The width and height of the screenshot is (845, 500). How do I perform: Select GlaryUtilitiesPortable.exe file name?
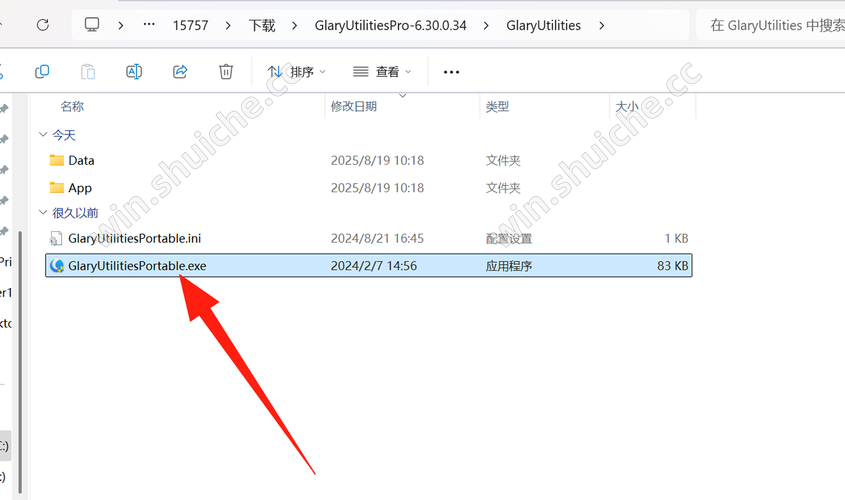point(137,266)
